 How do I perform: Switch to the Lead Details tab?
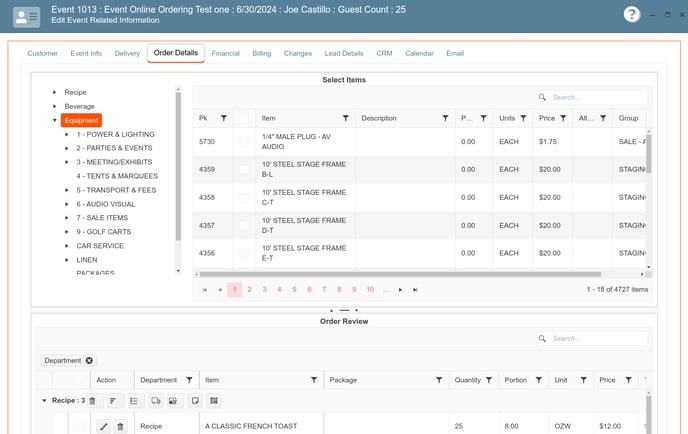(344, 54)
